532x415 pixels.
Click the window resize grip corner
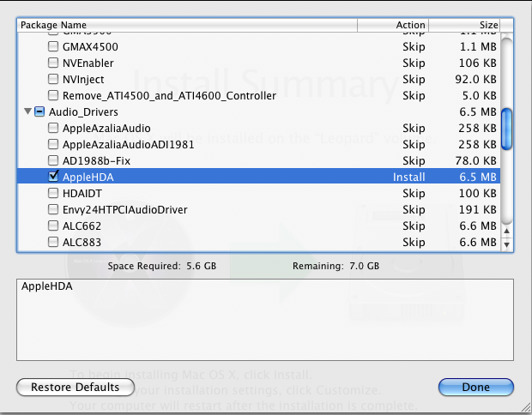click(x=526, y=408)
